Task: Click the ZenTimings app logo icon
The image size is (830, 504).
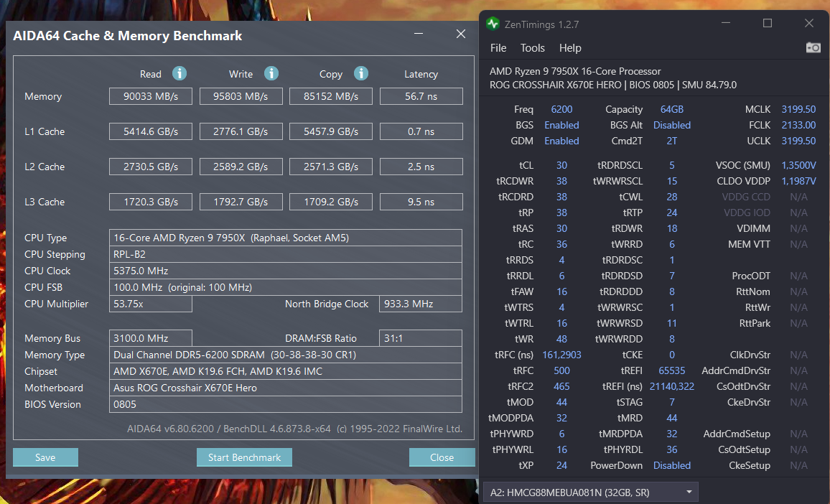Action: tap(493, 24)
